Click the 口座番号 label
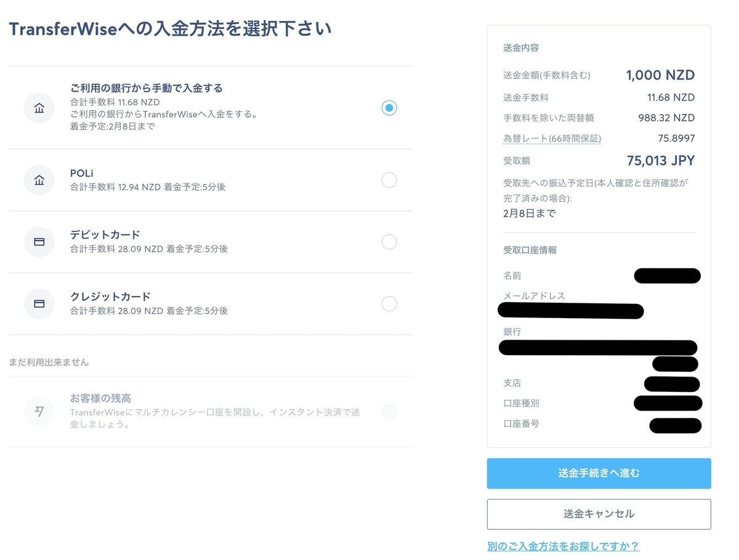The height and width of the screenshot is (560, 739). coord(521,424)
